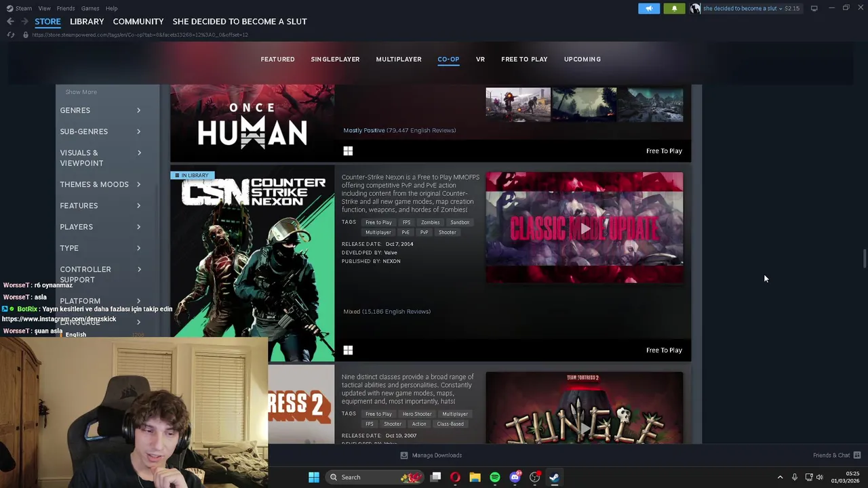Open the Windows Start menu

313,477
